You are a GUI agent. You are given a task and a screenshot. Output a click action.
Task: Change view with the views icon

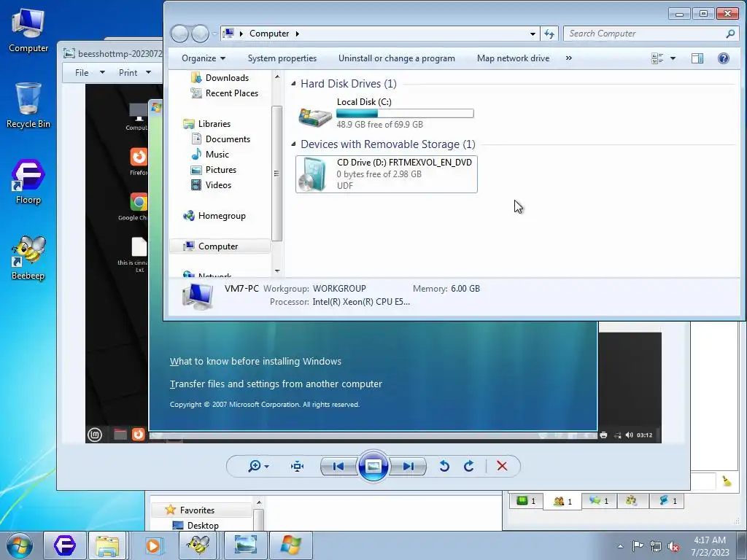657,58
